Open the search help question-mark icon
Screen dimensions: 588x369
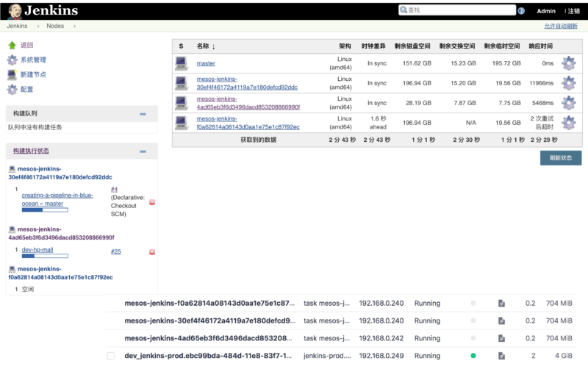click(521, 11)
